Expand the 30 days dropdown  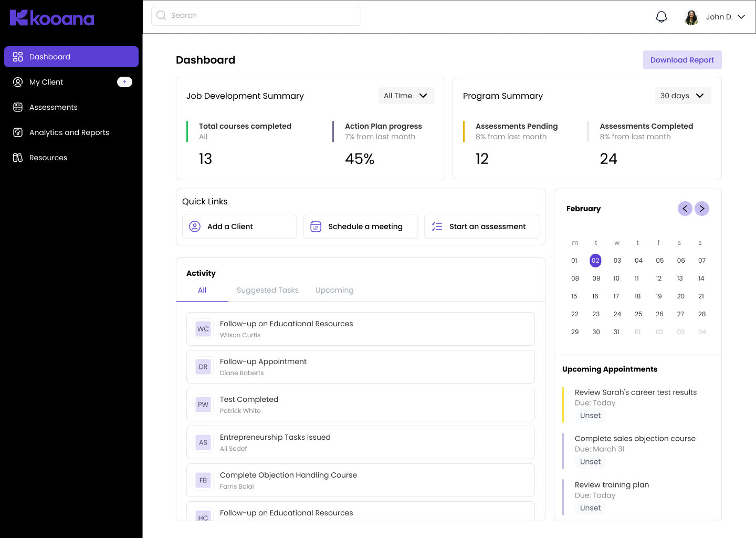[x=682, y=96]
